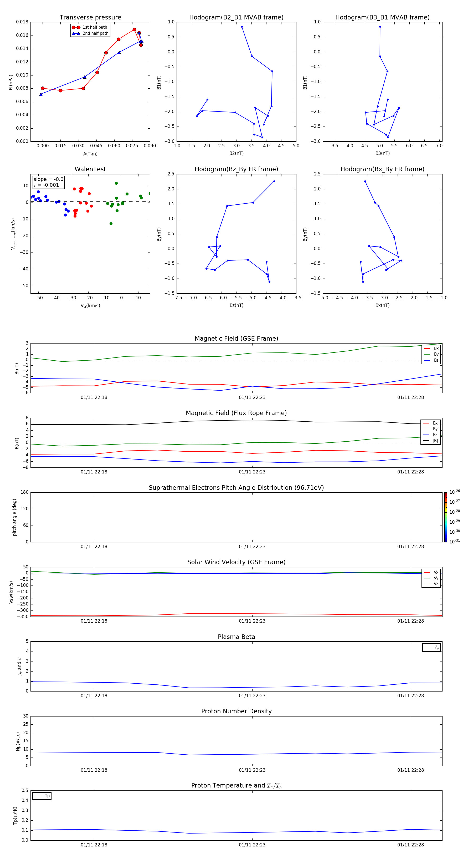Click the "V_remaining(km/s)" y-axis label
The height and width of the screenshot is (868, 473).
click(13, 234)
